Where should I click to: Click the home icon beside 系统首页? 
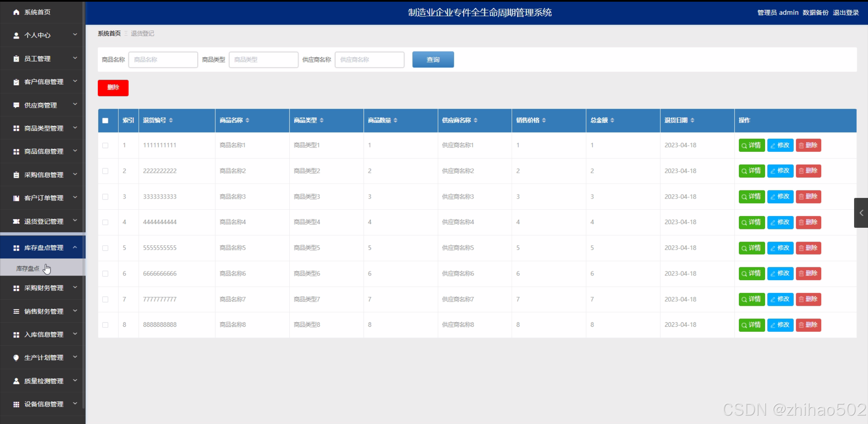[16, 12]
